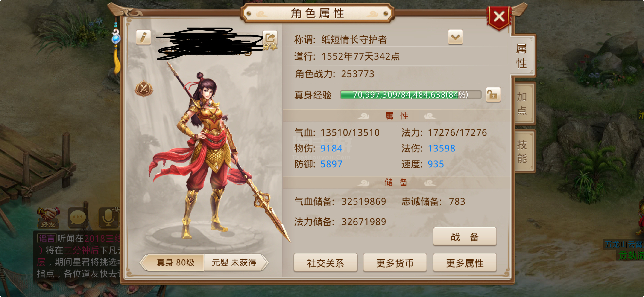644x297 pixels.
Task: Open 更多货币 currencies
Action: tap(395, 262)
